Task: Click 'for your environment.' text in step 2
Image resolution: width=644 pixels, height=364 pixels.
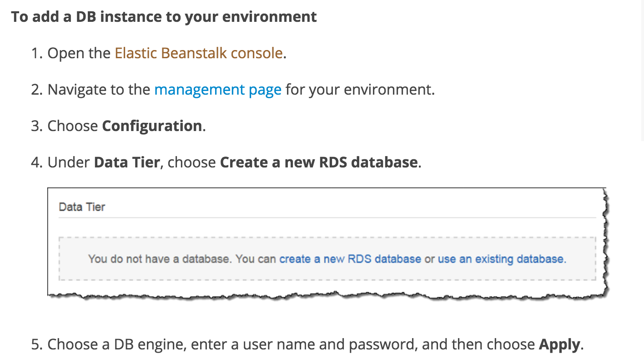Action: tap(360, 90)
